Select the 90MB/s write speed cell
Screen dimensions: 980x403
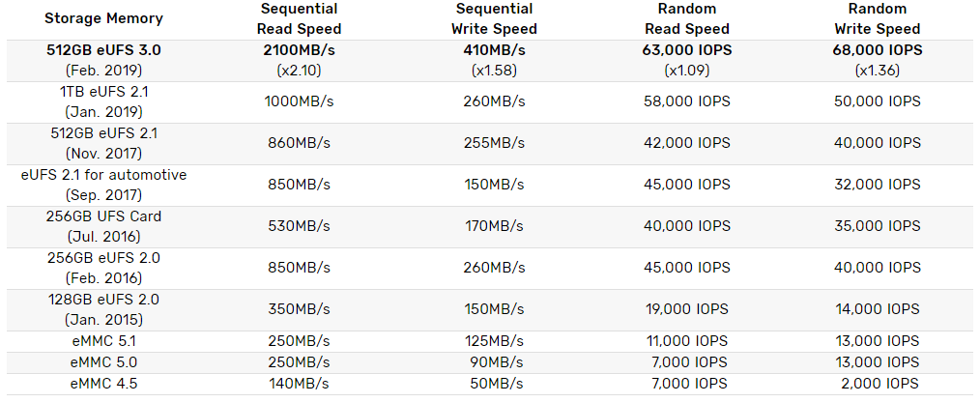pyautogui.click(x=495, y=362)
